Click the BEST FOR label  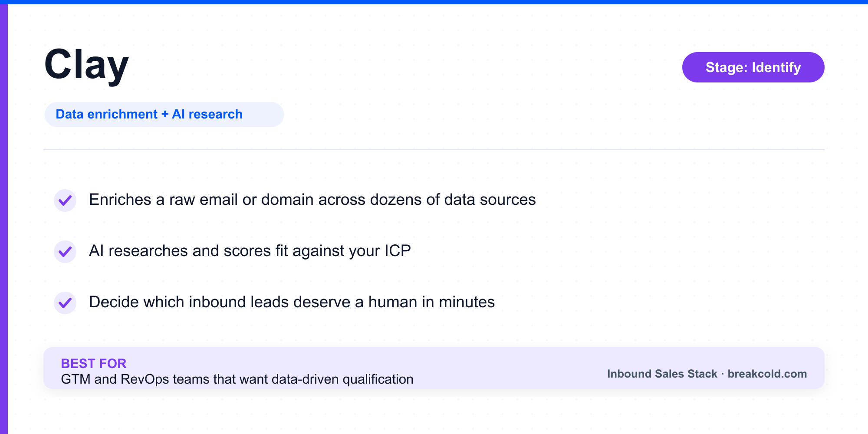point(94,363)
